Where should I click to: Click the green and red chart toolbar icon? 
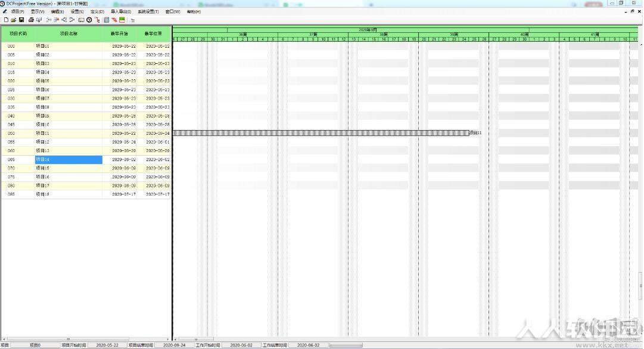coord(122,20)
